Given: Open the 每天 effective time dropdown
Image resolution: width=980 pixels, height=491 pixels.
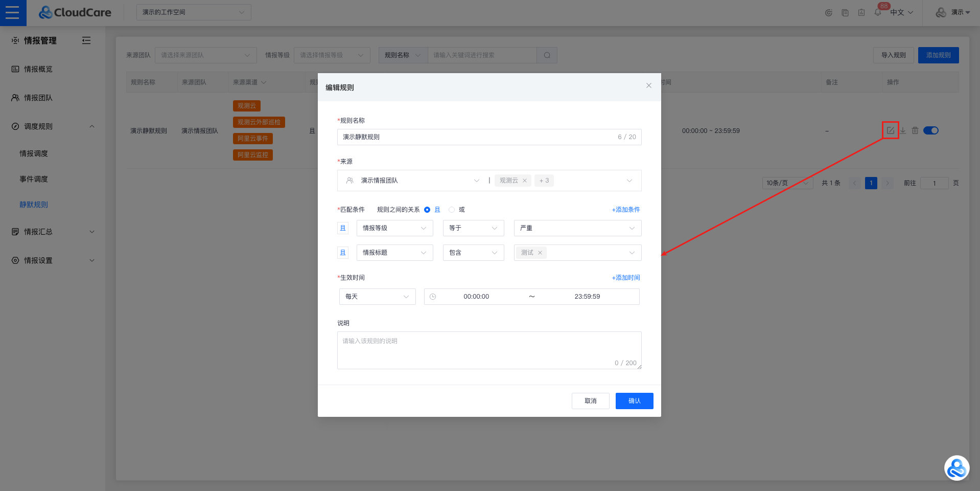Looking at the screenshot, I should point(377,297).
